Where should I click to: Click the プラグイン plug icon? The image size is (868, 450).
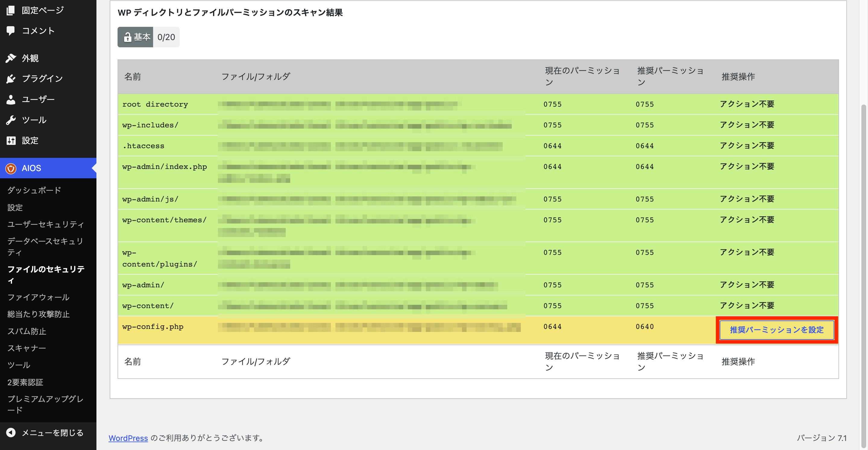11,79
